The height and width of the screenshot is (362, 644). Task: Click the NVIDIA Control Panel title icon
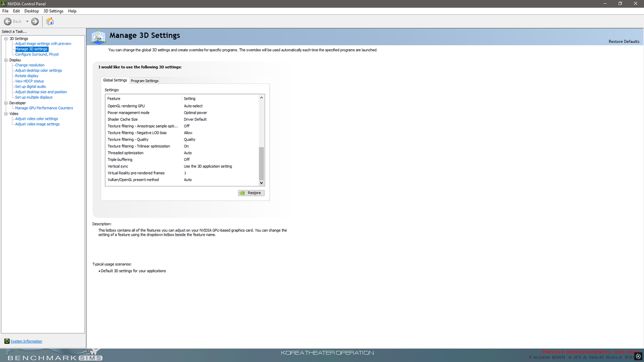coord(4,4)
